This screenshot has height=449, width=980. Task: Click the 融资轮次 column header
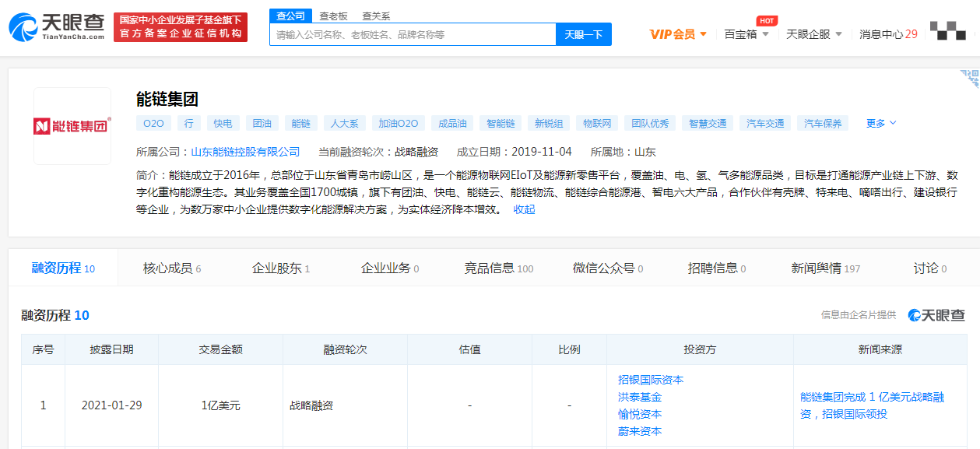click(x=345, y=350)
